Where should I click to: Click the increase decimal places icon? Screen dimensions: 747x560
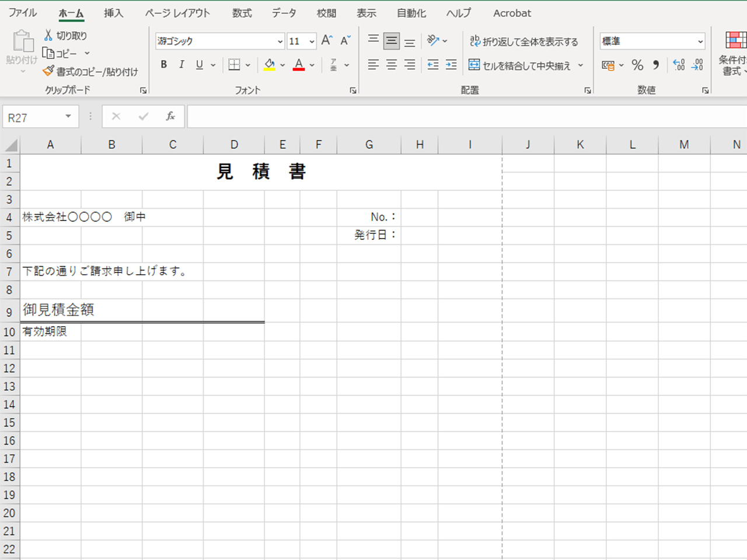[679, 65]
